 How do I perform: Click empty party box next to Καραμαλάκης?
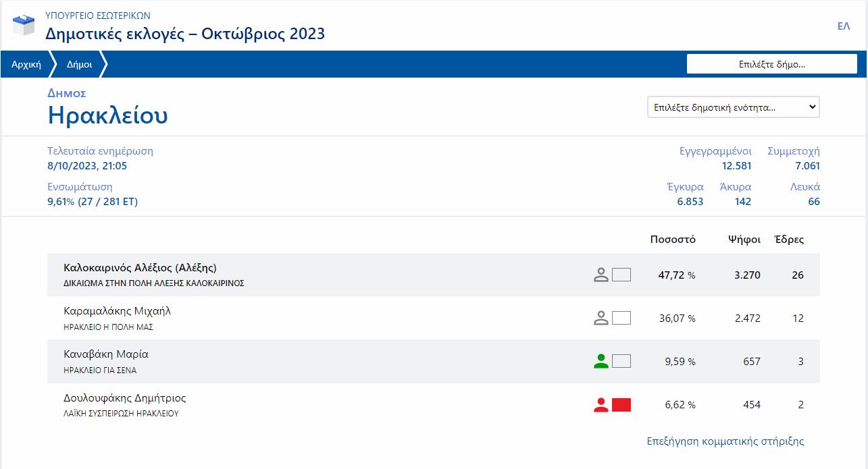tap(621, 318)
